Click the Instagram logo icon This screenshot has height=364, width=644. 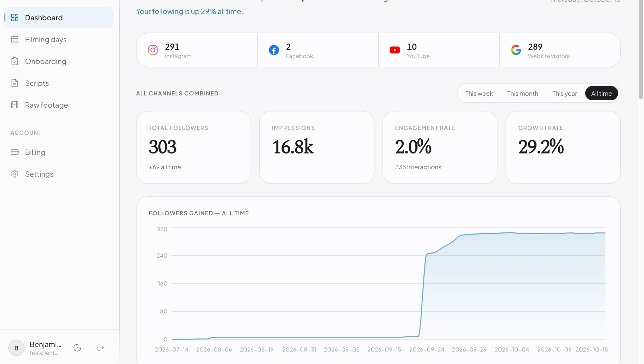pos(153,50)
